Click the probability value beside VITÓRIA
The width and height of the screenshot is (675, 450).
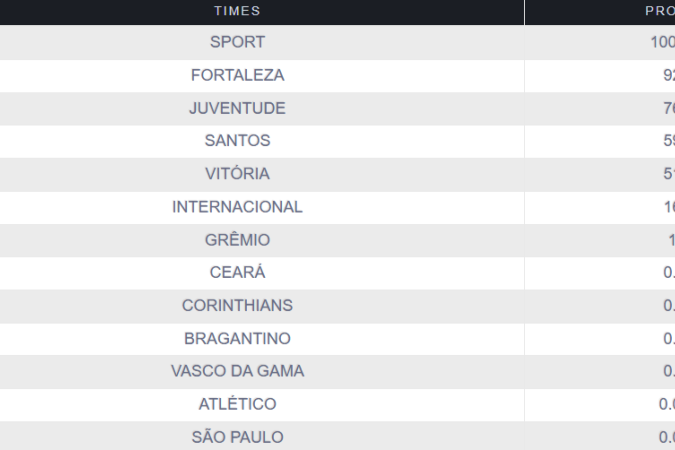coord(666,174)
